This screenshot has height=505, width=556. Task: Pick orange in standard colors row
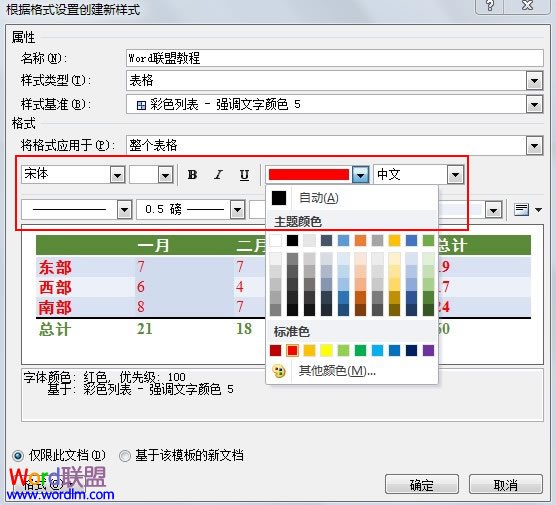[x=309, y=350]
